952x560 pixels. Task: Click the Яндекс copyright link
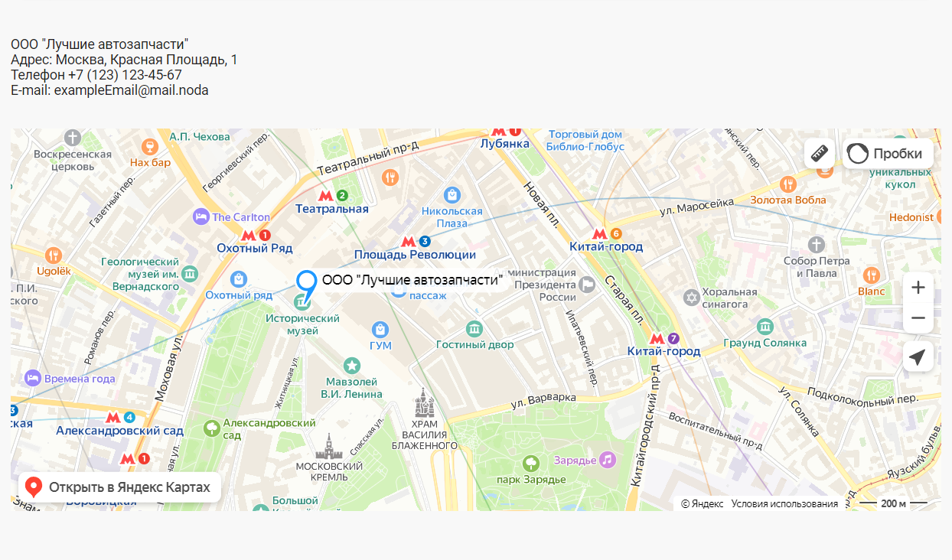(x=702, y=503)
